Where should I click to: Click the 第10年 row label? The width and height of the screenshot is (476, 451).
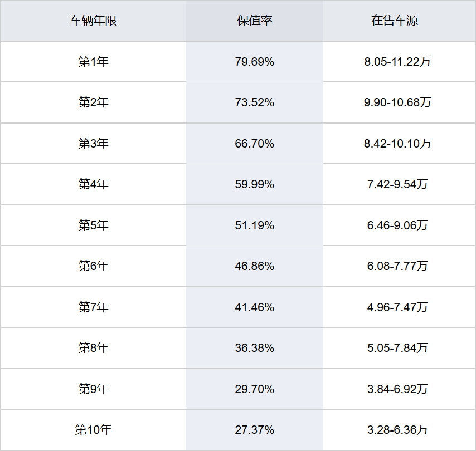[93, 430]
